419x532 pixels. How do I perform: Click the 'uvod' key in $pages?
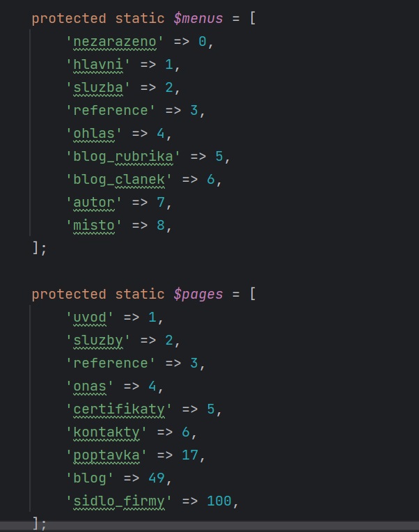click(x=90, y=318)
